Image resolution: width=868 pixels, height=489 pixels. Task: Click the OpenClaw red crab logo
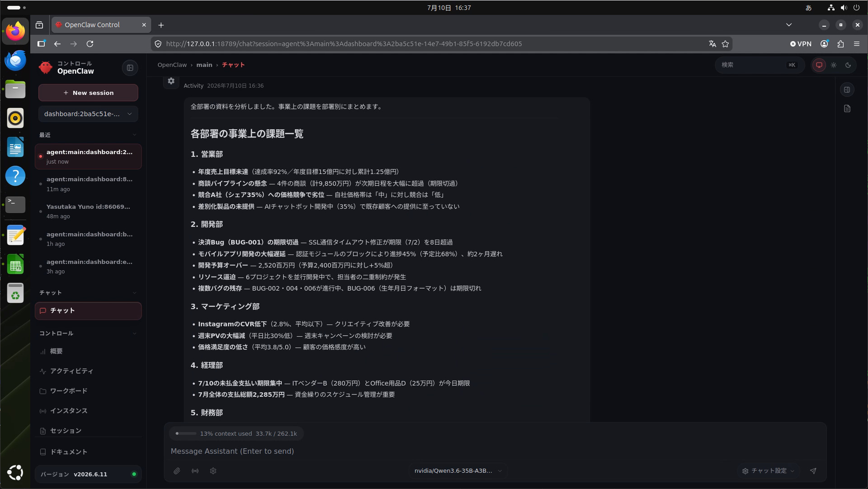tap(46, 67)
